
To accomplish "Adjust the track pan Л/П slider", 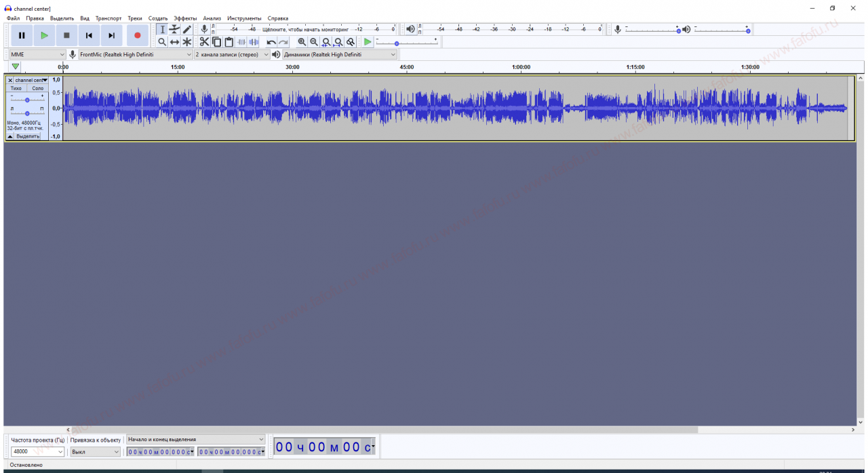I will point(27,112).
